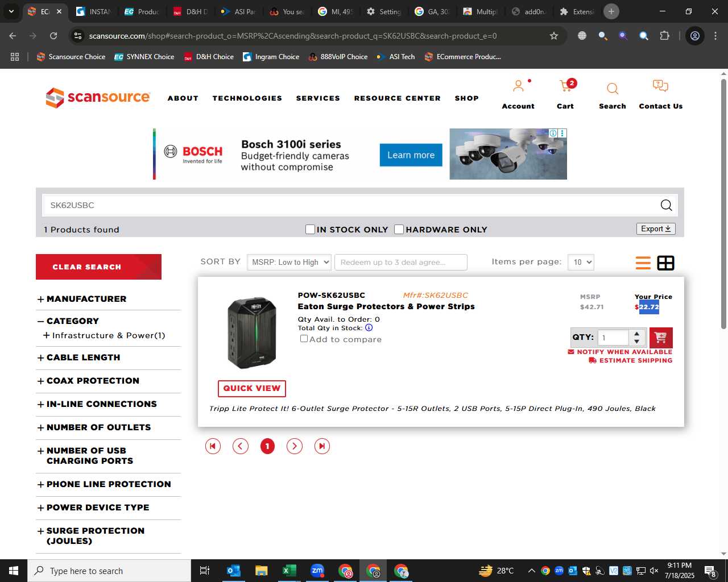Open Chrome profile avatar icon

tap(695, 36)
